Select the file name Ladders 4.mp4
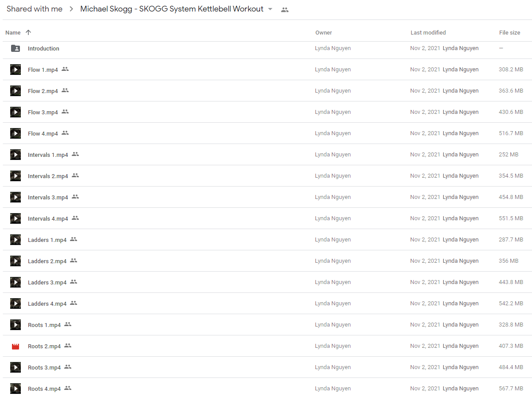The image size is (532, 397). click(x=47, y=304)
